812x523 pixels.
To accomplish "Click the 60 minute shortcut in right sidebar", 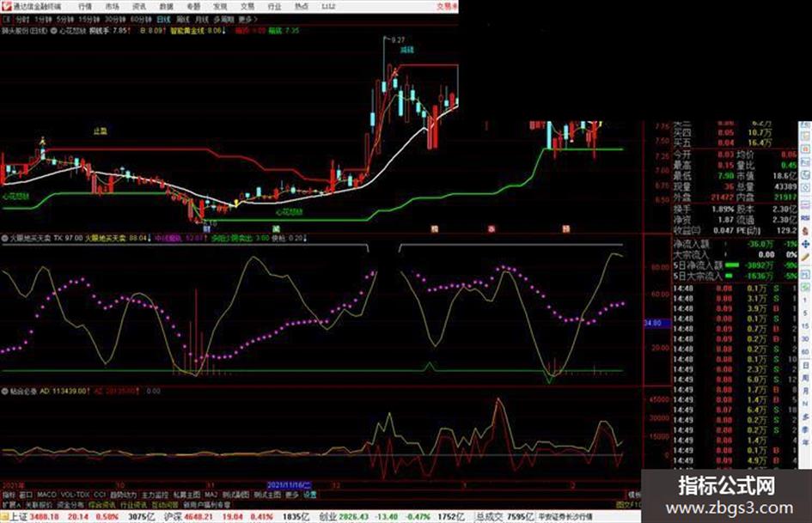I will coord(805,352).
